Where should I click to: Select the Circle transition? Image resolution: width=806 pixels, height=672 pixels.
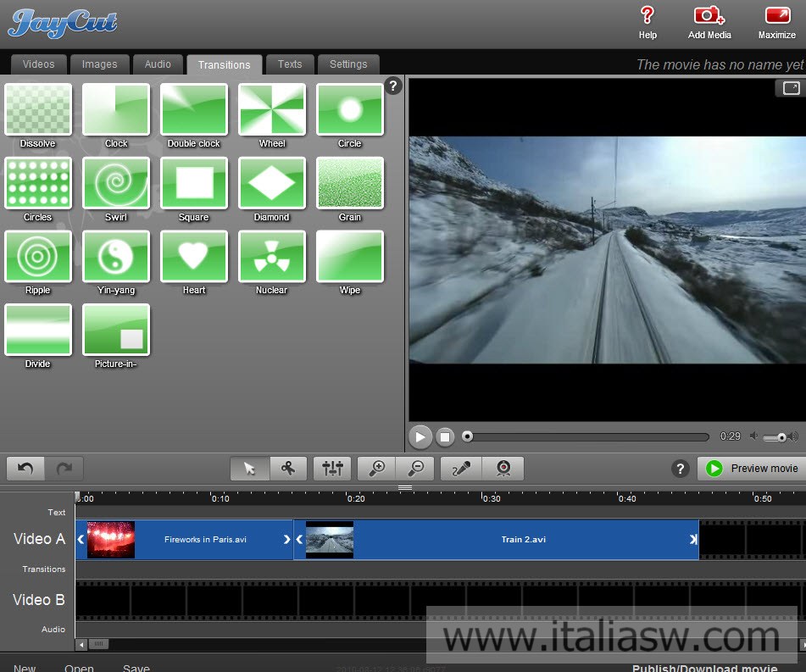pos(350,109)
